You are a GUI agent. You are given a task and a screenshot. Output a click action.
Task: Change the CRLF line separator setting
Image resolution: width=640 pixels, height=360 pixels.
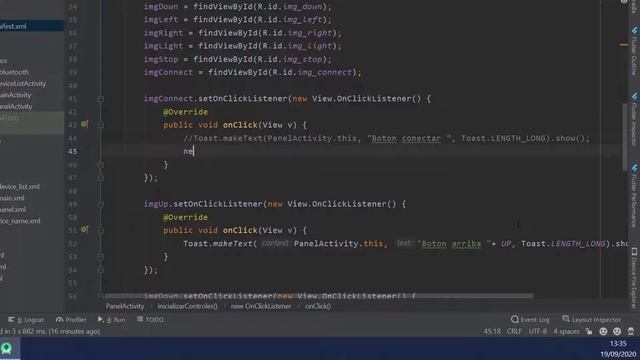(514, 331)
